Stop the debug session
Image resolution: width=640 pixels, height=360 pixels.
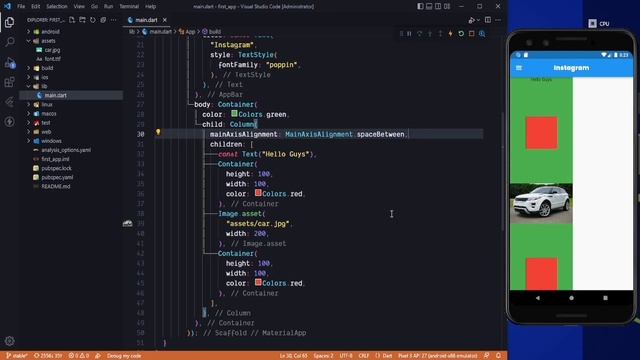pyautogui.click(x=471, y=34)
